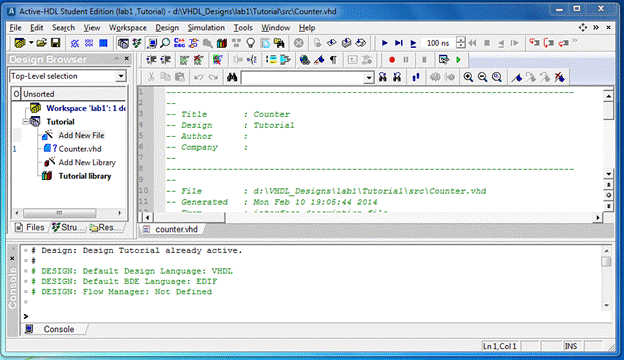Image resolution: width=624 pixels, height=360 pixels.
Task: Select the Tutorial design node
Action: pos(60,122)
